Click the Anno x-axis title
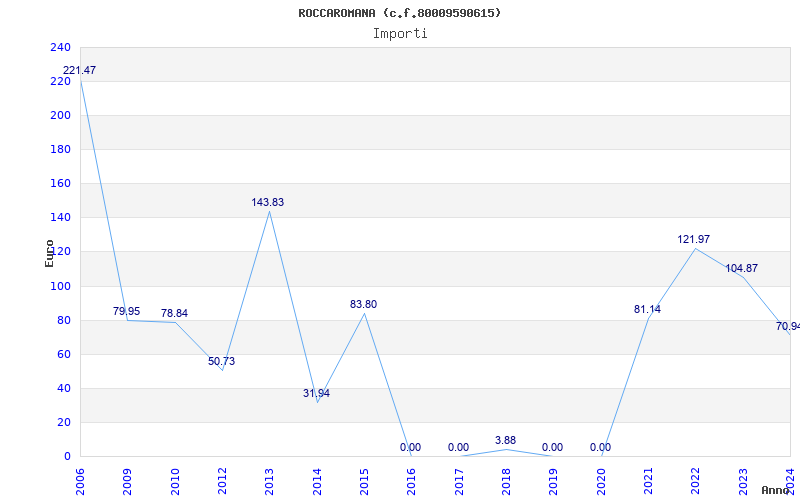The height and width of the screenshot is (500, 800). (x=775, y=491)
